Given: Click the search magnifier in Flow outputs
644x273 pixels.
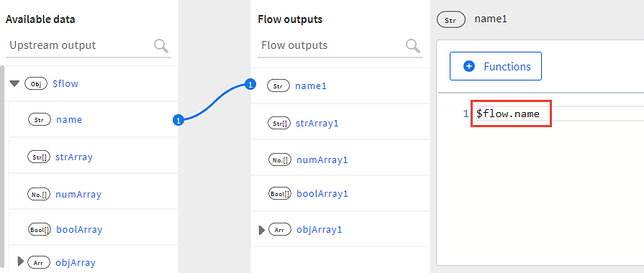Looking at the screenshot, I should coord(414,46).
